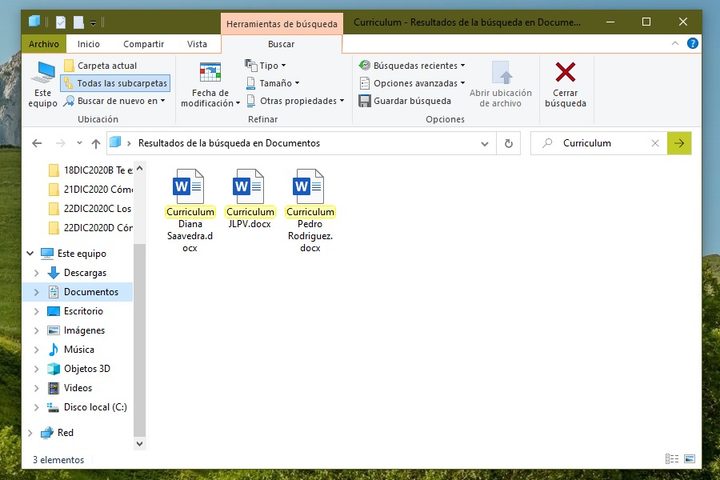
Task: Click Abrir ubicación de archivo button
Action: (x=501, y=85)
